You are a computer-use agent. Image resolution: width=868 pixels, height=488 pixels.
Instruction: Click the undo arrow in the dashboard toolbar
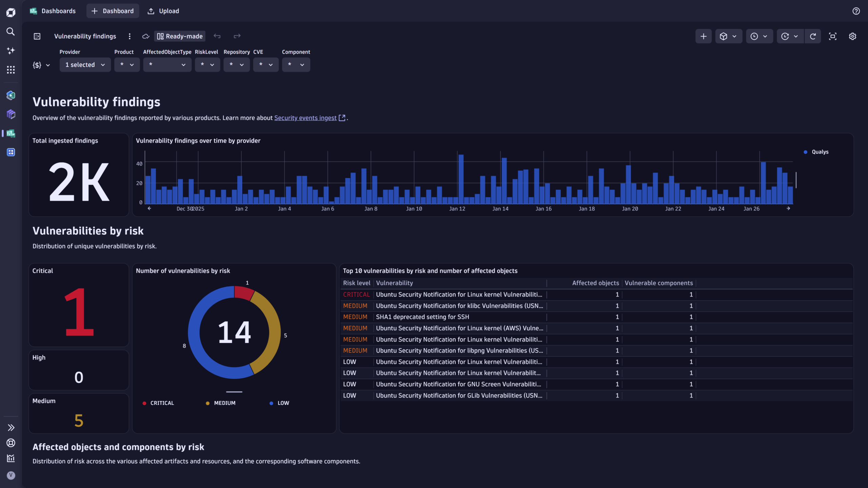click(x=217, y=36)
